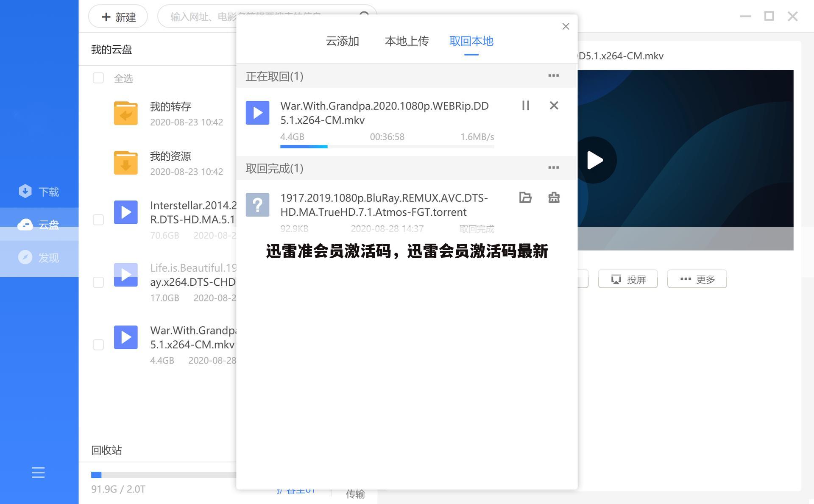Image resolution: width=814 pixels, height=504 pixels.
Task: Cancel the War.With.Grandpa download
Action: [554, 106]
